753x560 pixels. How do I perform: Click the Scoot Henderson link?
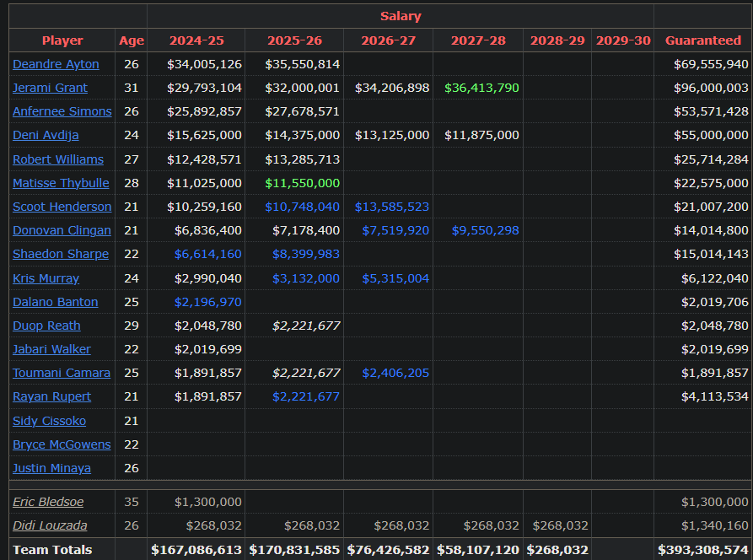click(62, 207)
